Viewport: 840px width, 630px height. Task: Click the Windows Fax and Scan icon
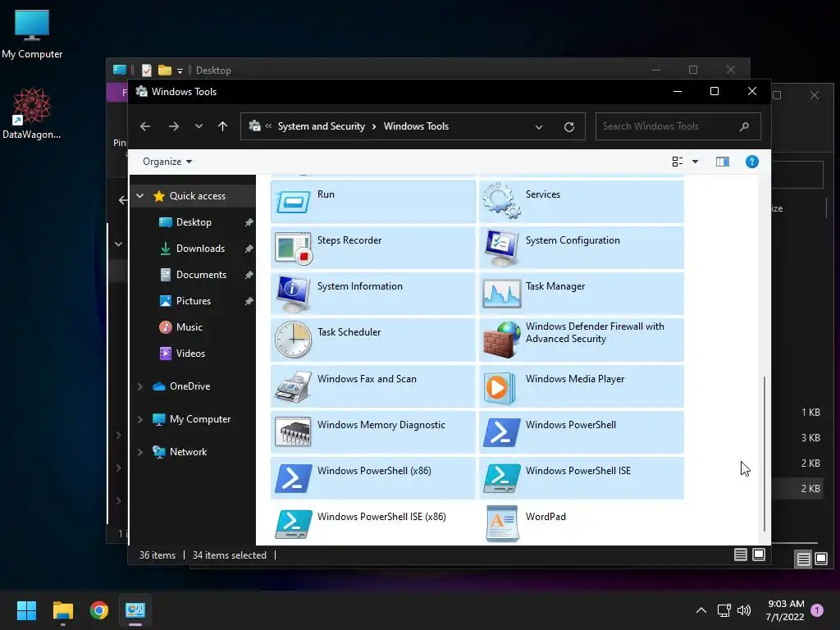click(293, 386)
